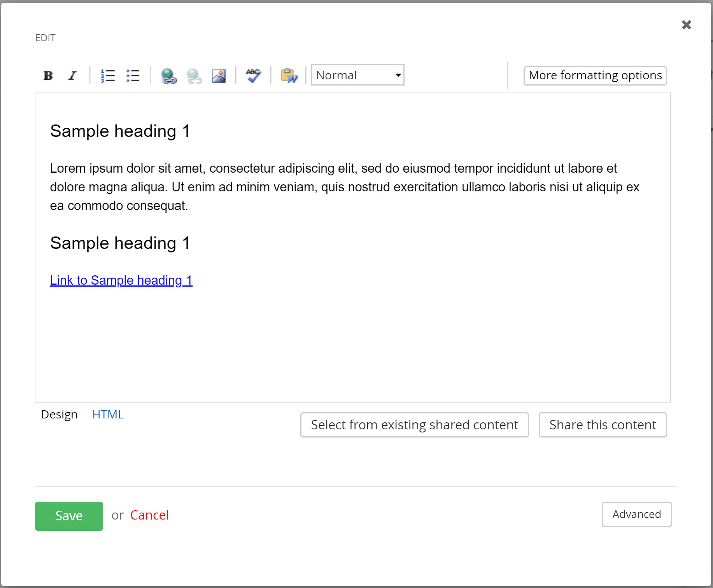Open the Advanced settings
The height and width of the screenshot is (588, 713).
[636, 514]
